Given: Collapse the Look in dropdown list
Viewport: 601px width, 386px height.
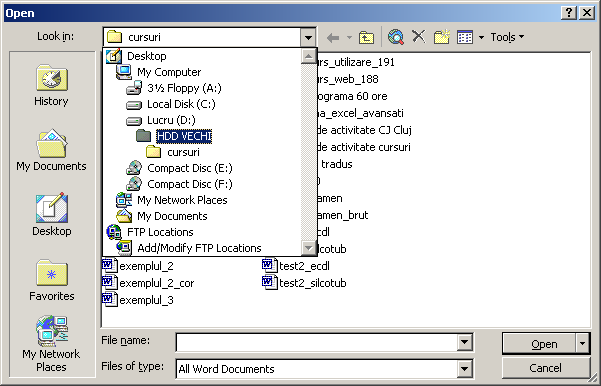Looking at the screenshot, I should tap(308, 38).
